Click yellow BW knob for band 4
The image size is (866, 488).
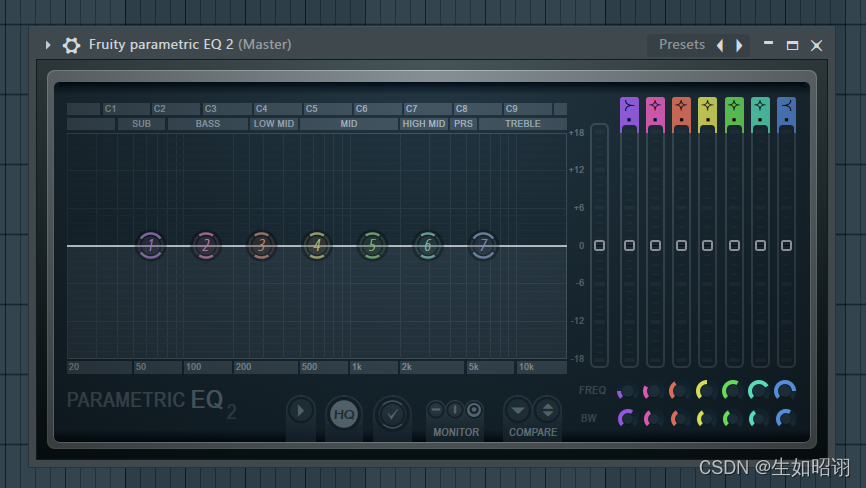(x=705, y=418)
